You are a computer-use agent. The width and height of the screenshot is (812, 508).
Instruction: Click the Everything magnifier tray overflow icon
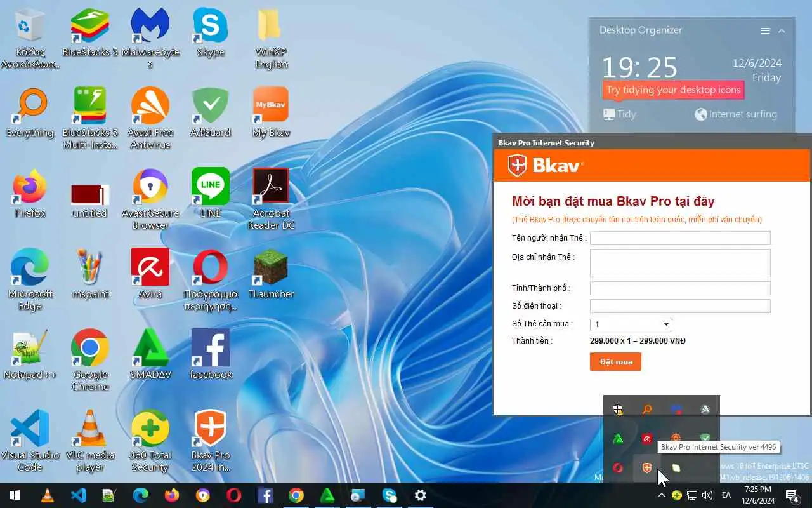[647, 410]
